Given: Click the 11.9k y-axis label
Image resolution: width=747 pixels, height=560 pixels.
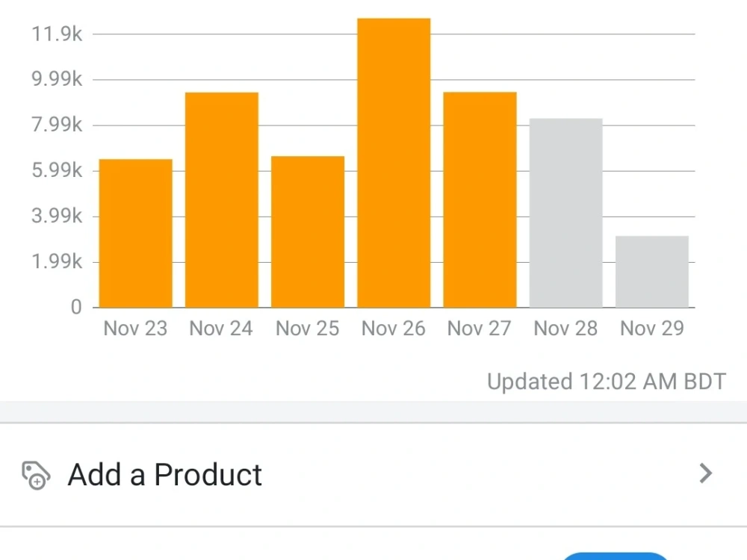Looking at the screenshot, I should point(57,34).
